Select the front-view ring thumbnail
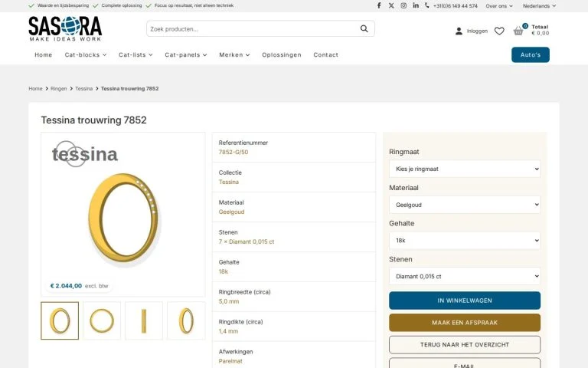 click(x=102, y=320)
